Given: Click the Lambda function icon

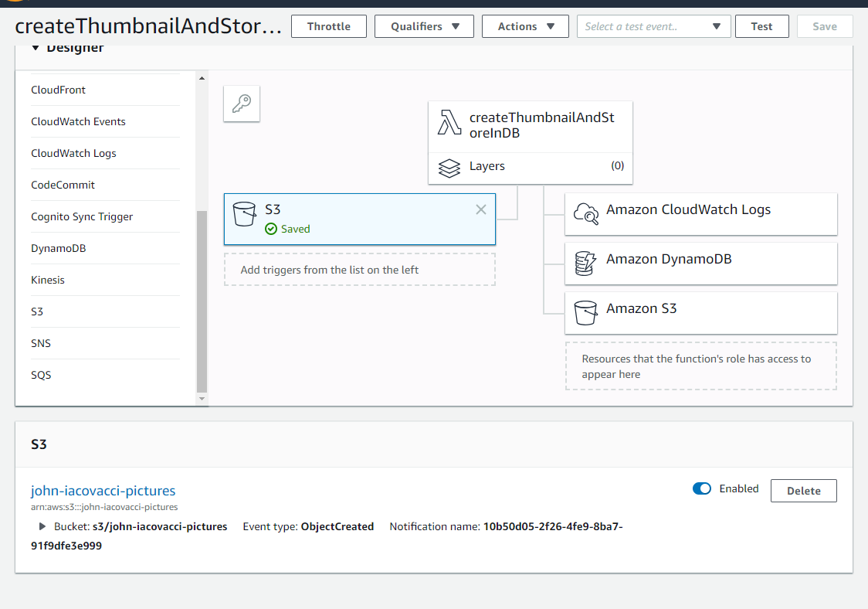Looking at the screenshot, I should coord(449,122).
